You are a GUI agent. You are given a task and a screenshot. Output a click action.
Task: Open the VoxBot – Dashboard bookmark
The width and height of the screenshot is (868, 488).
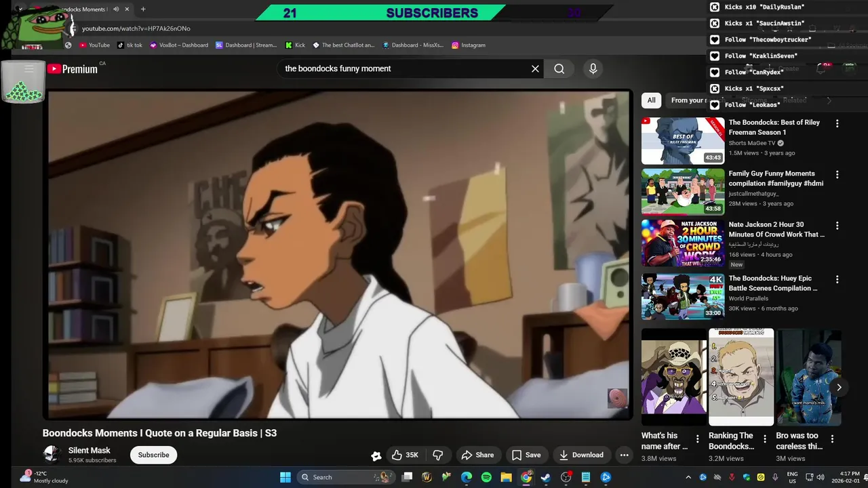(178, 45)
